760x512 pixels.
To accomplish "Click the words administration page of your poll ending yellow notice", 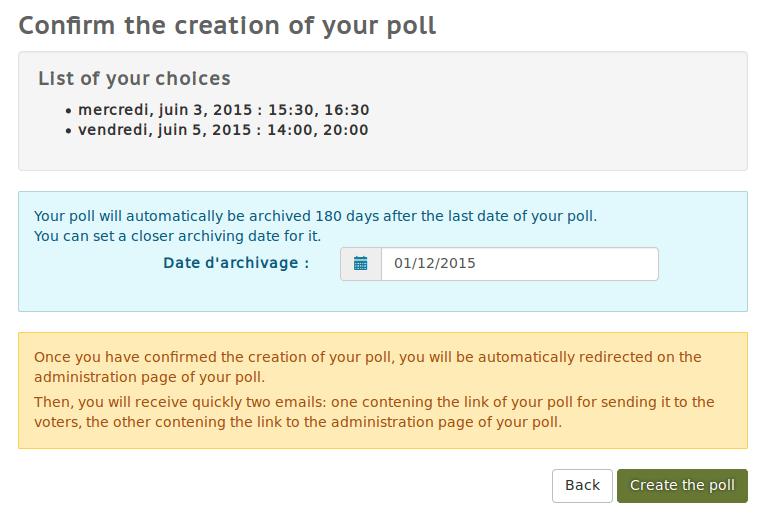I will (446, 422).
